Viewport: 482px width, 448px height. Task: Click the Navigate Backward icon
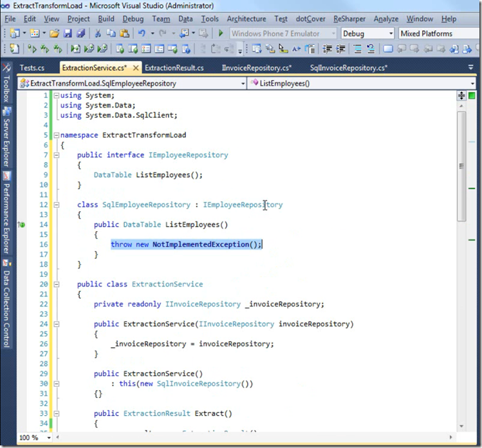[184, 33]
